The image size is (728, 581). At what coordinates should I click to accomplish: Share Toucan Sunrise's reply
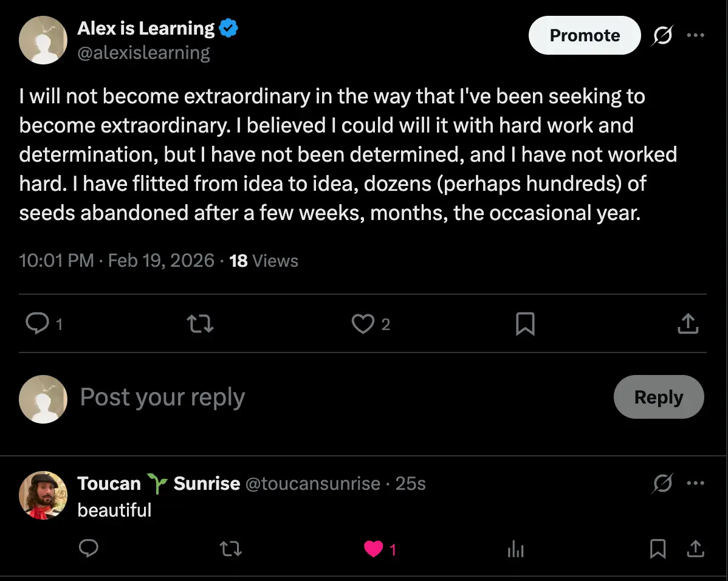point(694,549)
